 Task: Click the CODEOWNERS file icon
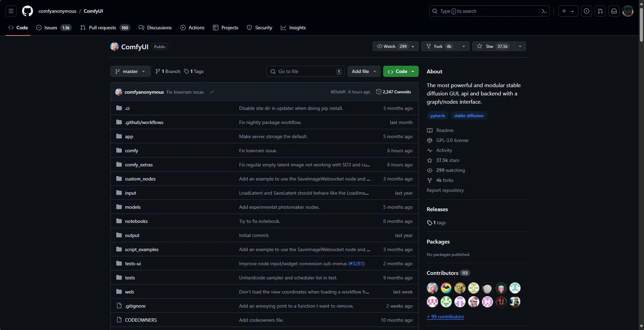[119, 320]
